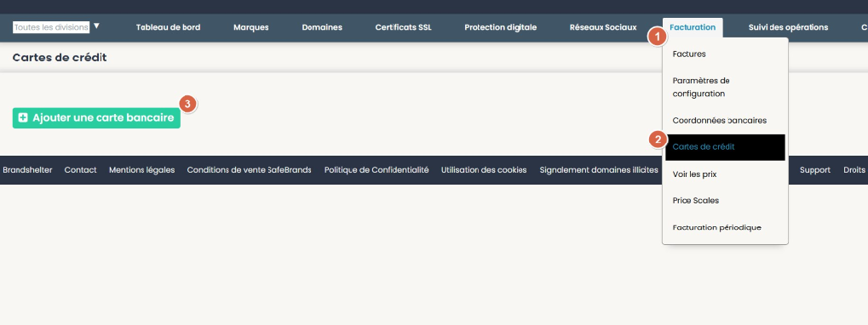The image size is (868, 325).
Task: Open the Marques menu
Action: pyautogui.click(x=250, y=27)
